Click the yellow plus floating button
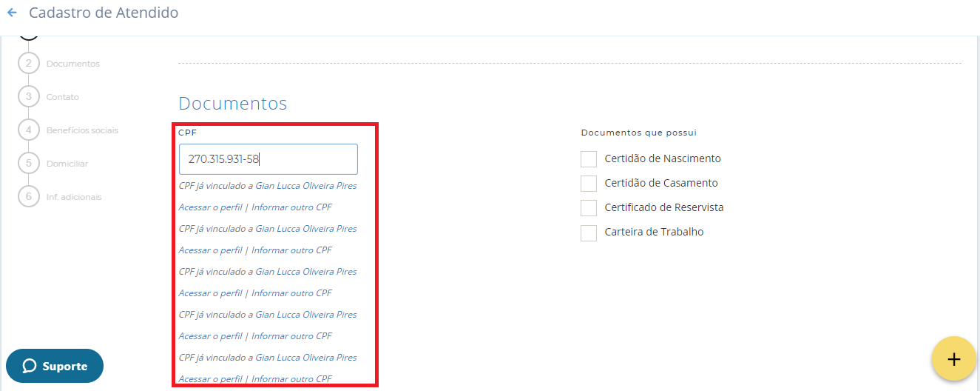Viewport: 980px width, 391px height. 953,358
